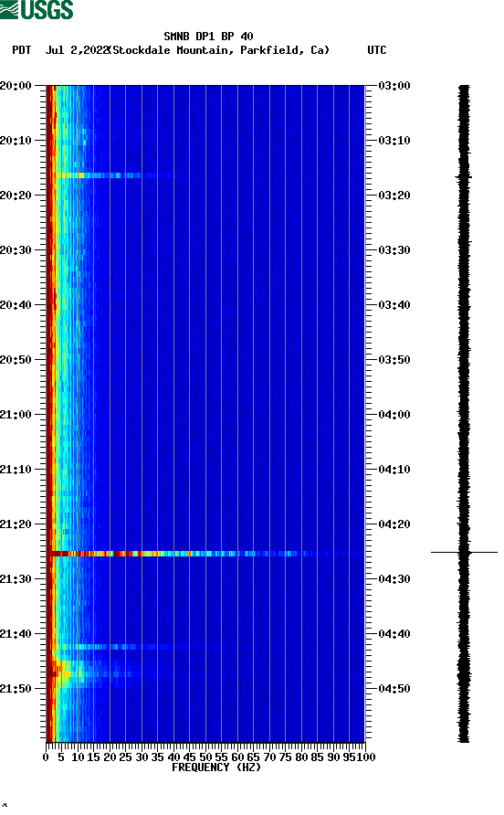Click the 04:50 UTC time label
Viewport: 504px width, 815px height.
(x=394, y=689)
